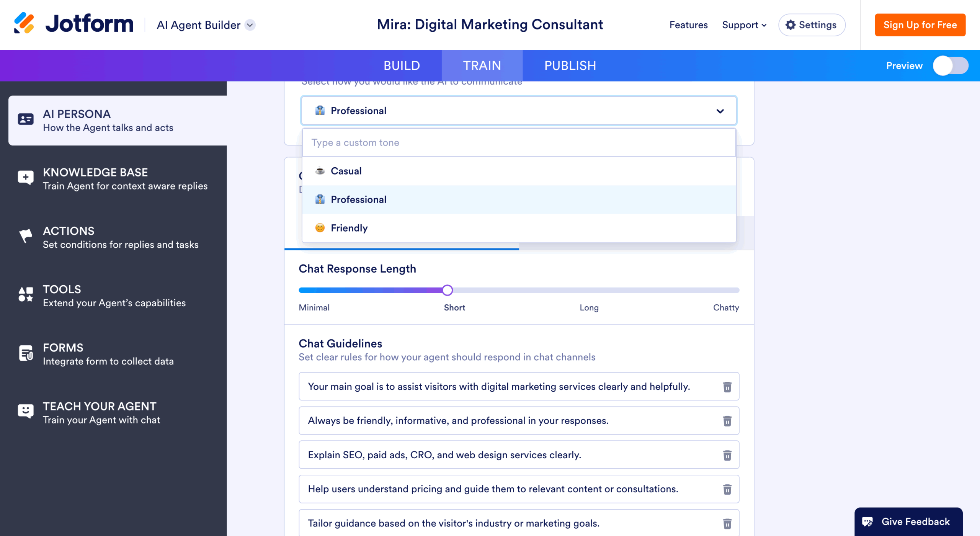Click the smiley icon beside Friendly
Viewport: 980px width, 536px height.
[320, 228]
